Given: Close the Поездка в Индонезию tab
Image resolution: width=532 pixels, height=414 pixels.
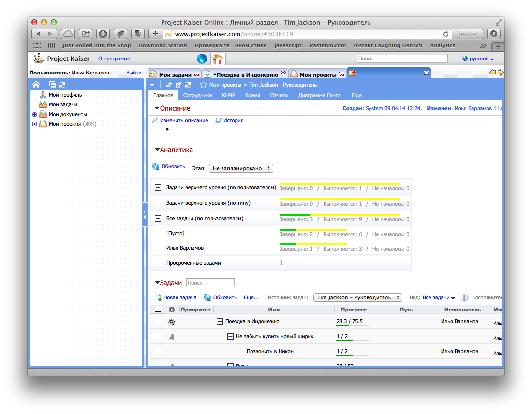Looking at the screenshot, I should (283, 74).
